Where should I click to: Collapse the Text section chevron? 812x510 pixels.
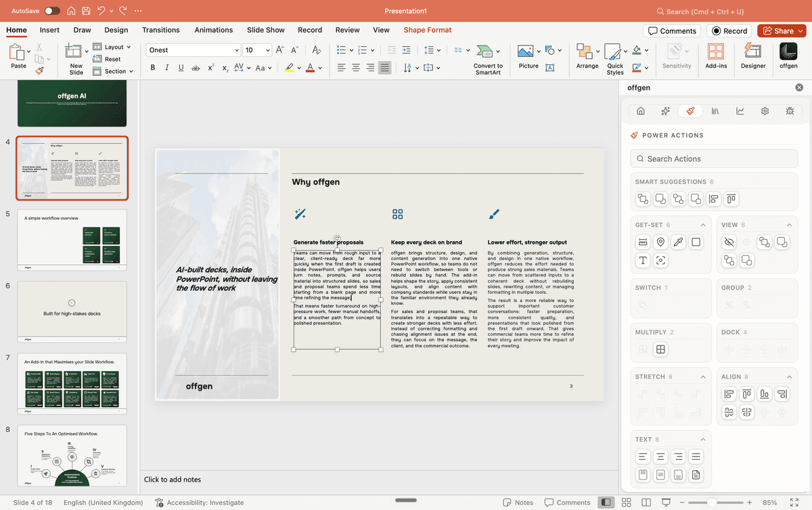(x=702, y=440)
